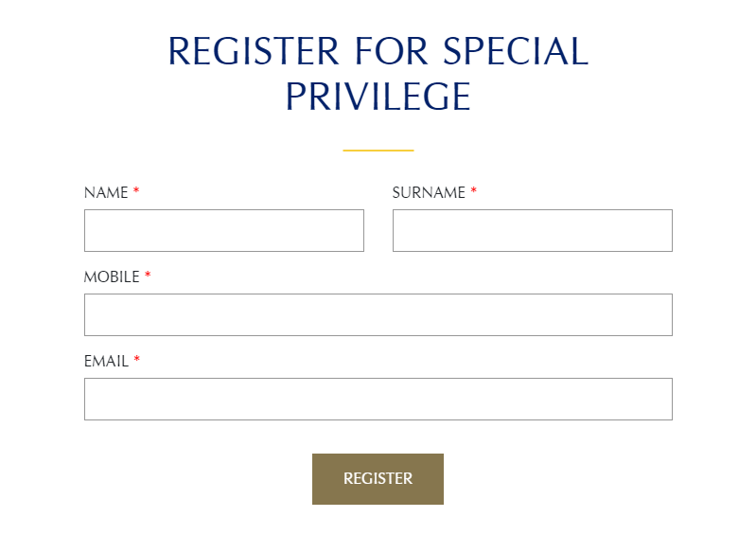
Task: Place cursor in the first-name box
Action: click(224, 231)
